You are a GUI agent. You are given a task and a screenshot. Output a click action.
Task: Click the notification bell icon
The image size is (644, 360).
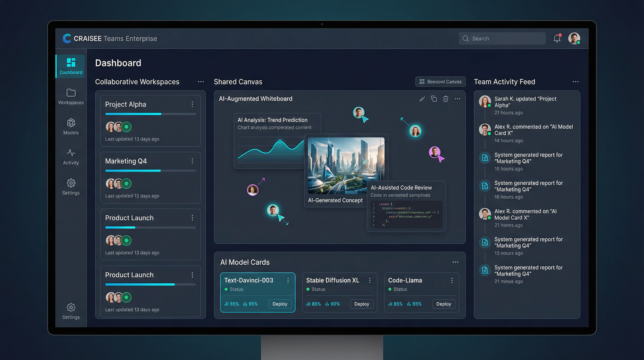pos(557,38)
